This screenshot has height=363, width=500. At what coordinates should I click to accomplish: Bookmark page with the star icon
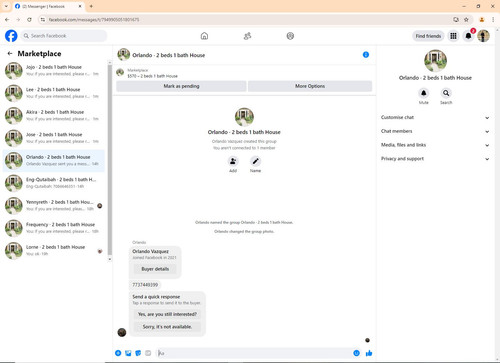[x=466, y=20]
